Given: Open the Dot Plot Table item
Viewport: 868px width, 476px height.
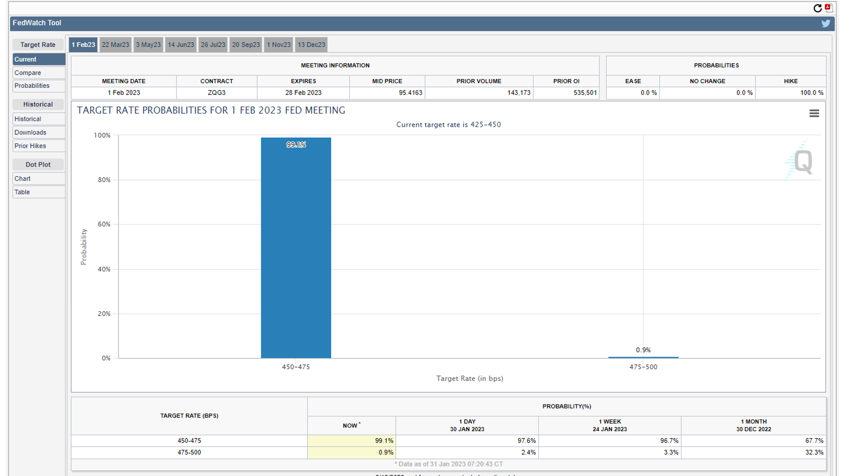Looking at the screenshot, I should 39,192.
